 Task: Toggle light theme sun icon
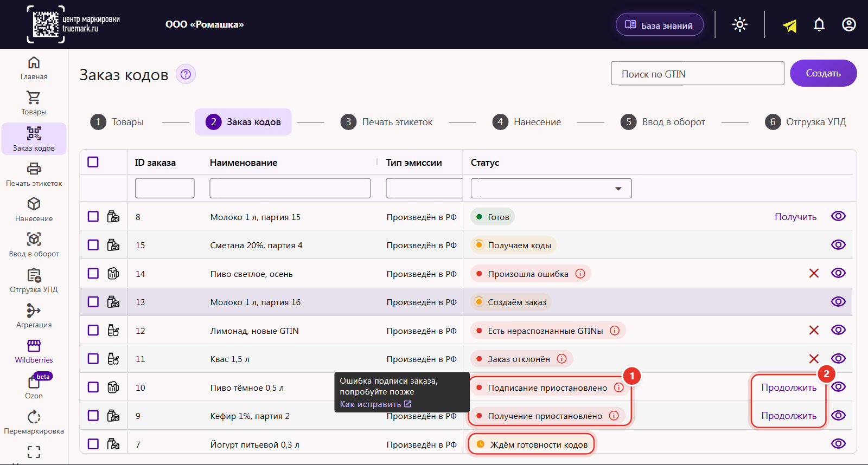click(x=740, y=24)
